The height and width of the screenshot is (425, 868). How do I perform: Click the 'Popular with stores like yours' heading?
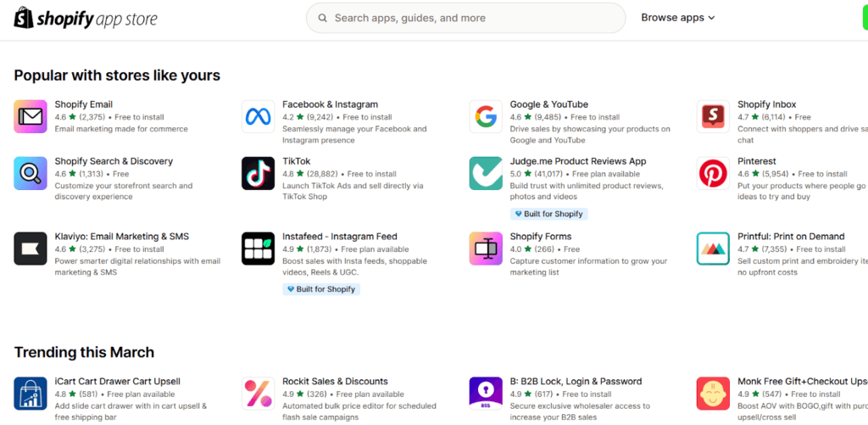(x=117, y=75)
